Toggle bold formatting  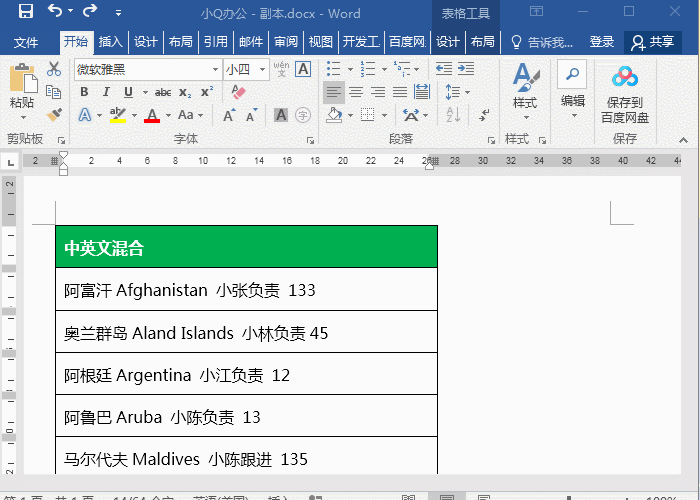(x=84, y=92)
